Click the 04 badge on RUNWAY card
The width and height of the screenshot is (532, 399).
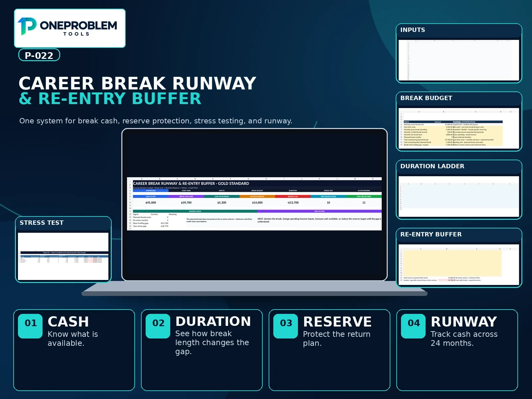point(414,326)
